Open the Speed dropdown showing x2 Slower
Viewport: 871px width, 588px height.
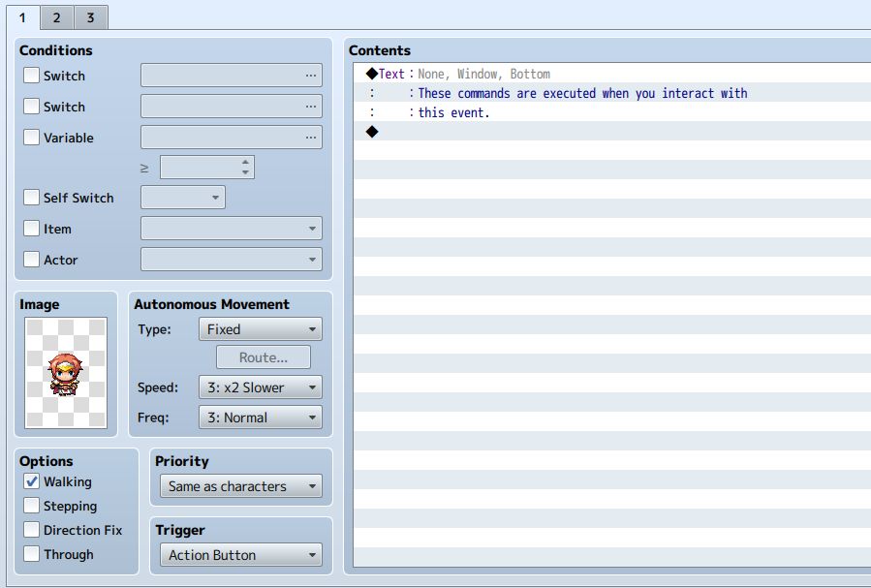click(x=260, y=387)
